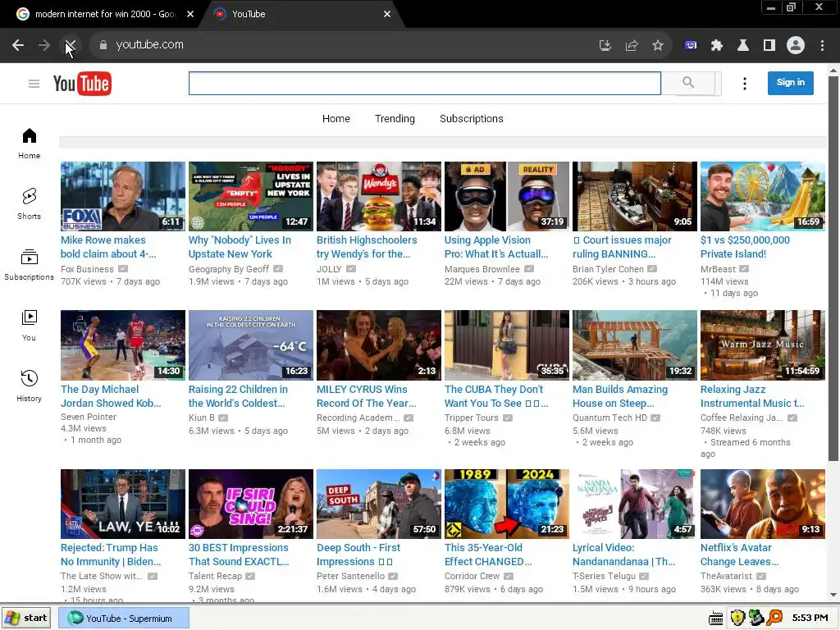Open the Mike Rowe Fox Business thumbnail

coord(123,197)
